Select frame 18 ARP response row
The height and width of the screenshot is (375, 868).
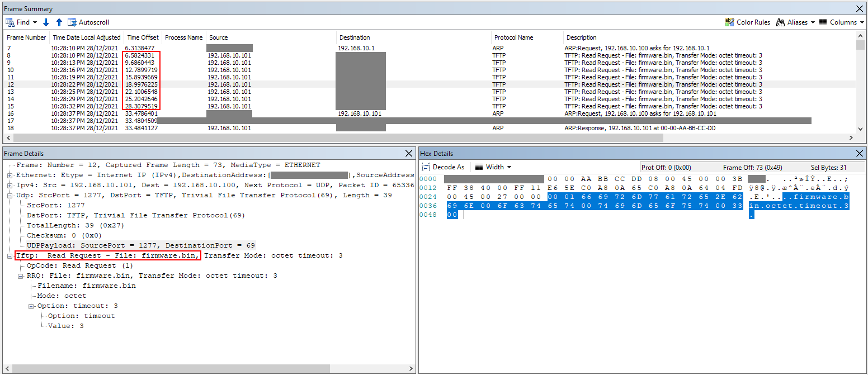point(430,128)
